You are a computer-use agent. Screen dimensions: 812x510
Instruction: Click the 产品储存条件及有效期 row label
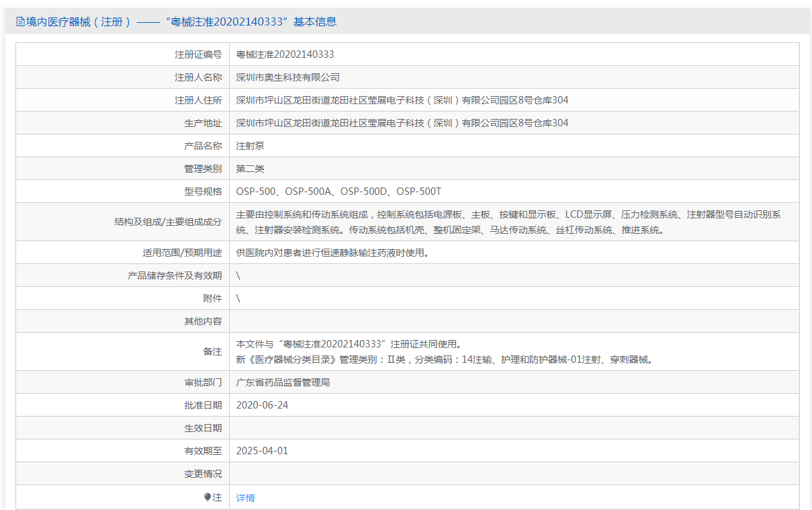click(x=175, y=275)
